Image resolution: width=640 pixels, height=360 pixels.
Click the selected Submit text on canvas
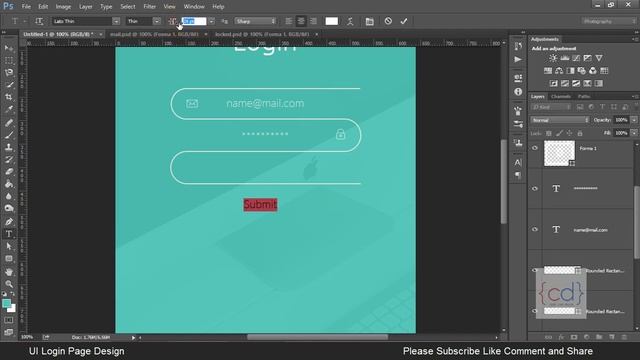pos(260,204)
